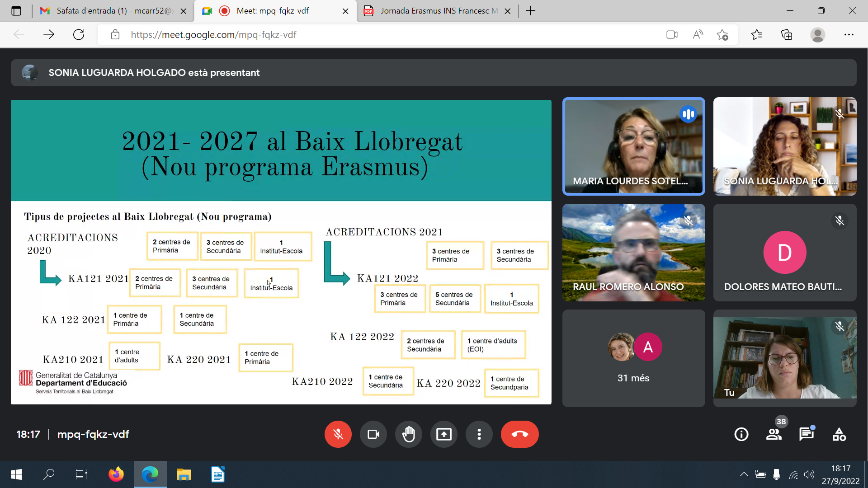
Task: Open meeting details info icon
Action: pos(741,434)
